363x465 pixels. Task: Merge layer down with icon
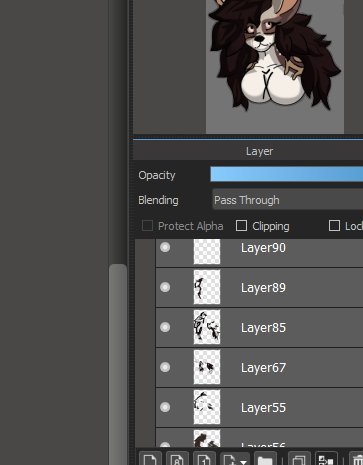pos(326,458)
